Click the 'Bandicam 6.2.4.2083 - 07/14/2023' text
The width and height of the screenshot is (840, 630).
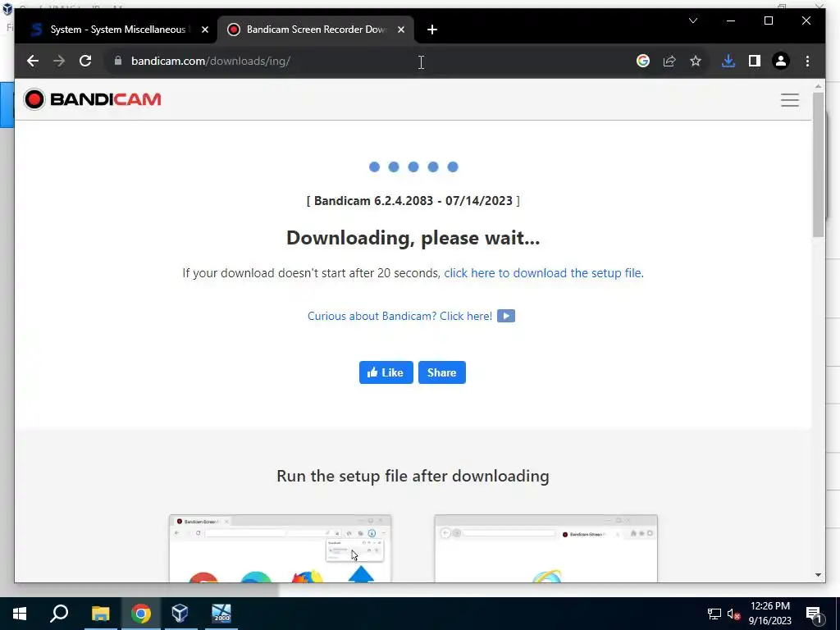[413, 201]
